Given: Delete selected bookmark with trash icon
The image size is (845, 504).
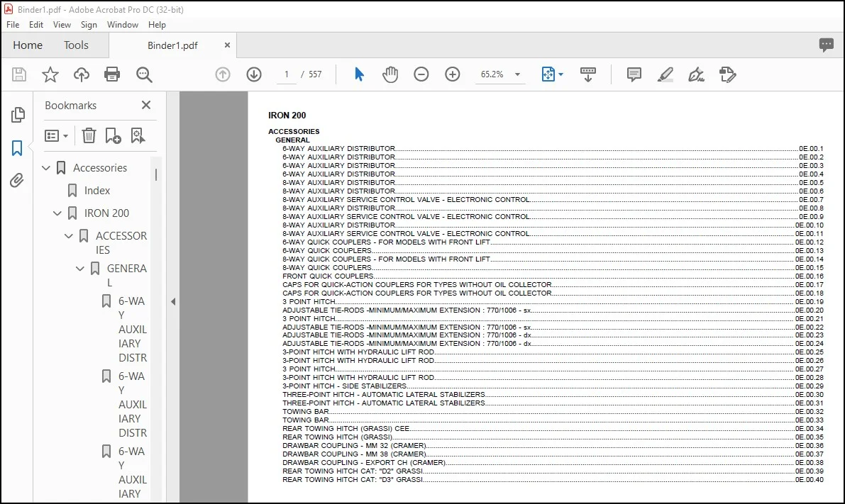Looking at the screenshot, I should (x=89, y=135).
